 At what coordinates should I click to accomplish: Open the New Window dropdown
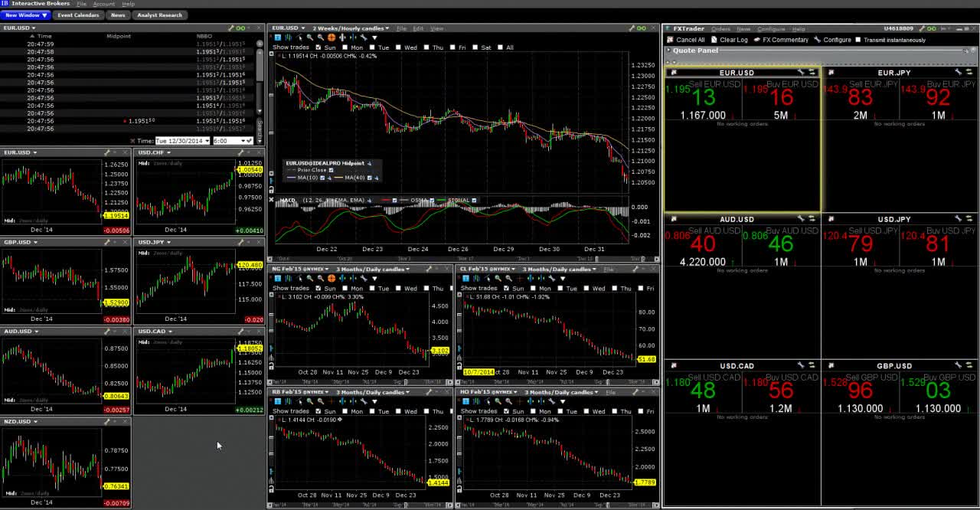(x=24, y=14)
